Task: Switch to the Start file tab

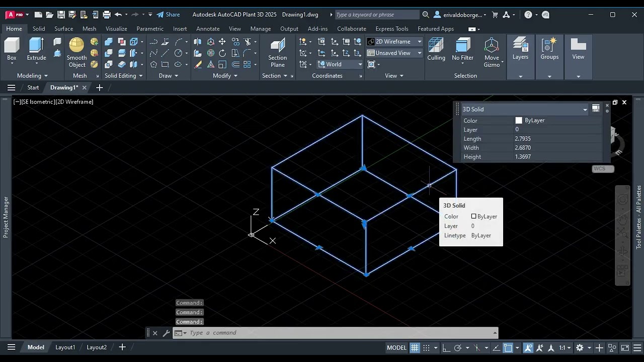Action: point(33,87)
